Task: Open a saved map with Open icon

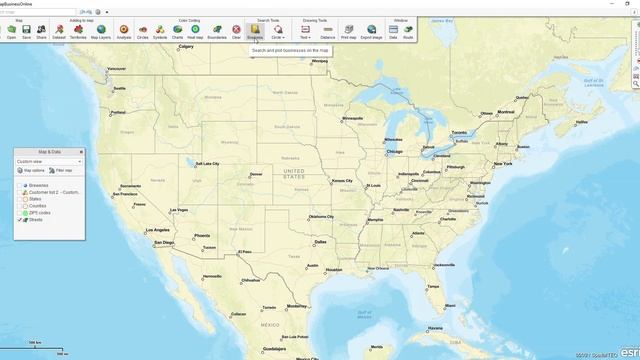Action: [x=11, y=32]
